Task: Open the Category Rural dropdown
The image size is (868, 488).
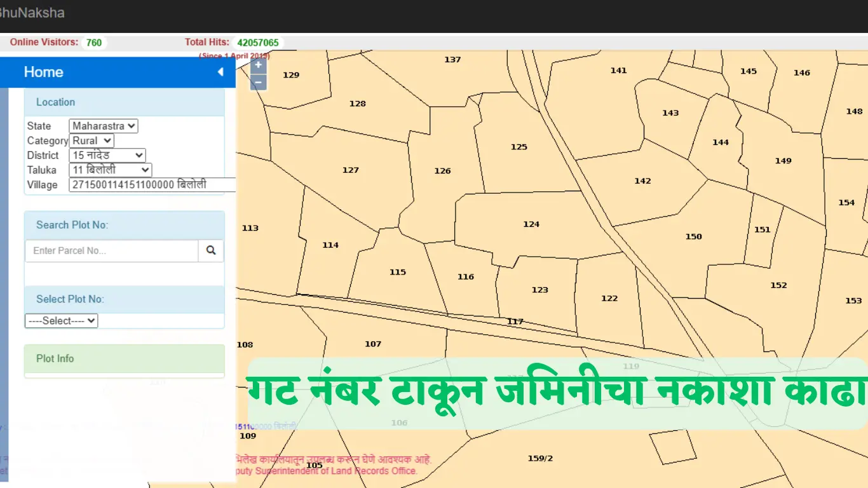Action: click(x=92, y=140)
